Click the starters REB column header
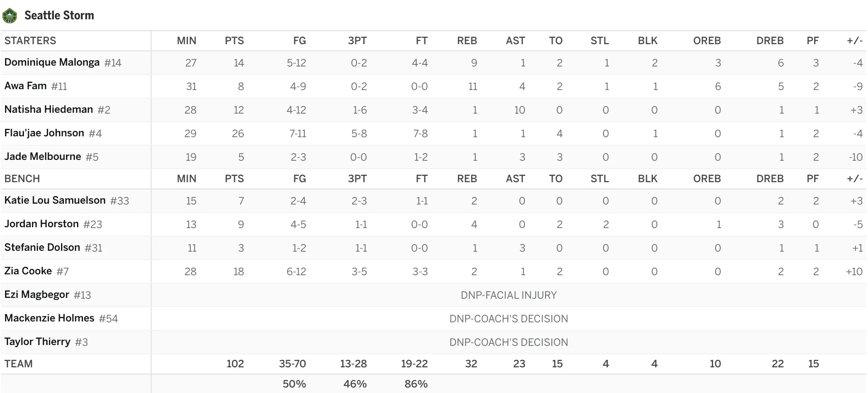 [467, 41]
